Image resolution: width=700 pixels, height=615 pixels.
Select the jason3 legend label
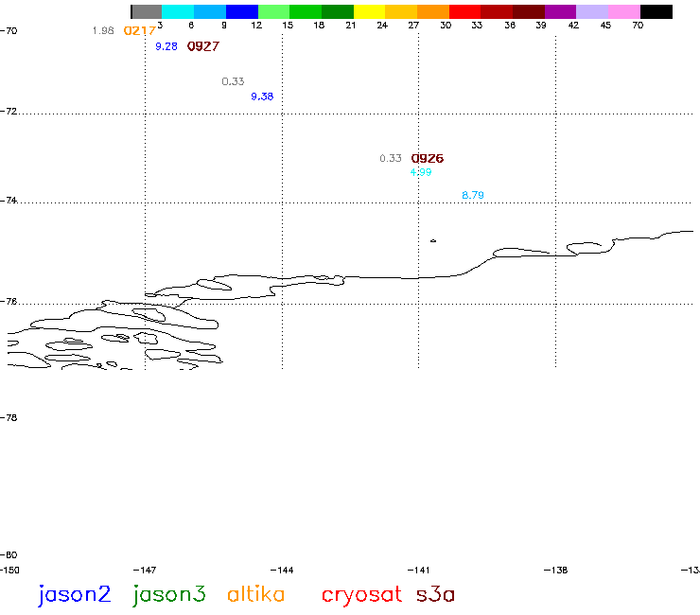pos(169,595)
